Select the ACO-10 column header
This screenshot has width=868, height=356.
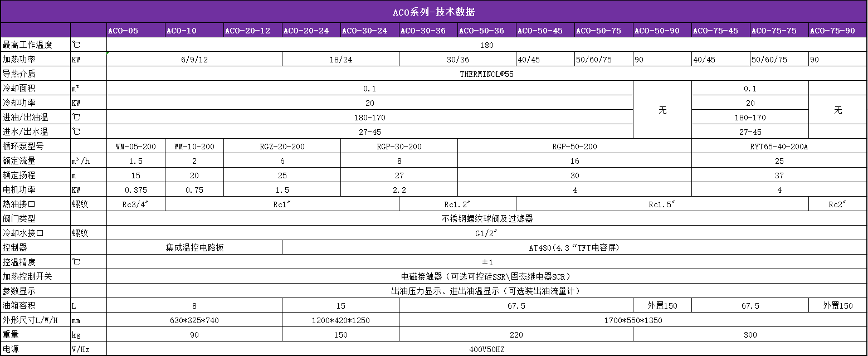coord(192,30)
